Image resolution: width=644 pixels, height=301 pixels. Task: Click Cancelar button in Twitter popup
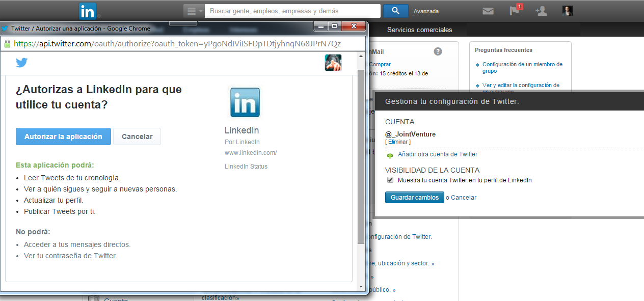(x=137, y=136)
